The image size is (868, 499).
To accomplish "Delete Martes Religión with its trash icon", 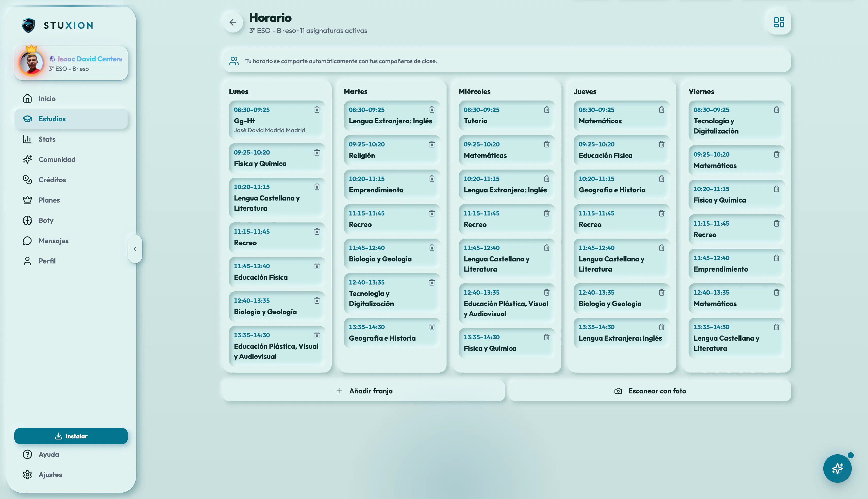I will coord(432,144).
